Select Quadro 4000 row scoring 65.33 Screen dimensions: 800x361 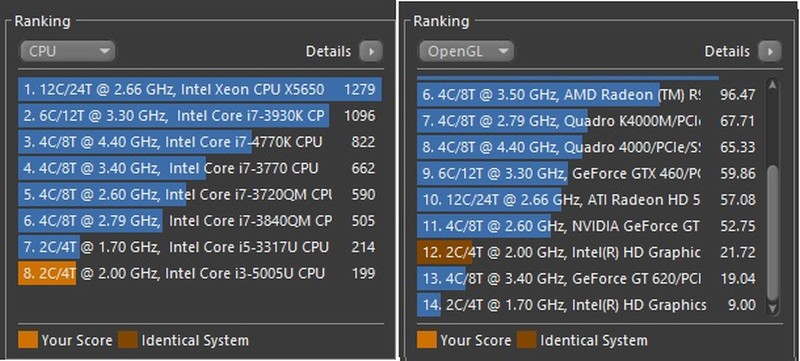tap(590, 147)
